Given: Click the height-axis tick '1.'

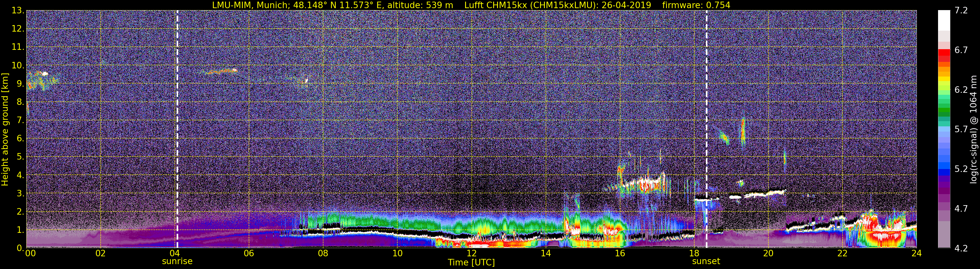Looking at the screenshot, I should 20,230.
